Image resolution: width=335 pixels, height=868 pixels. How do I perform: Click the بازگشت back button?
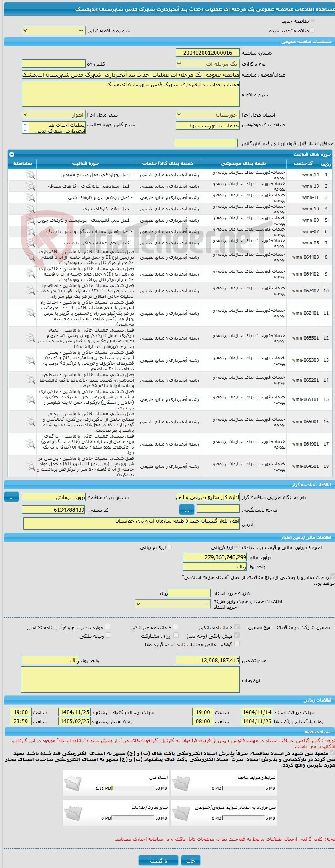click(158, 860)
